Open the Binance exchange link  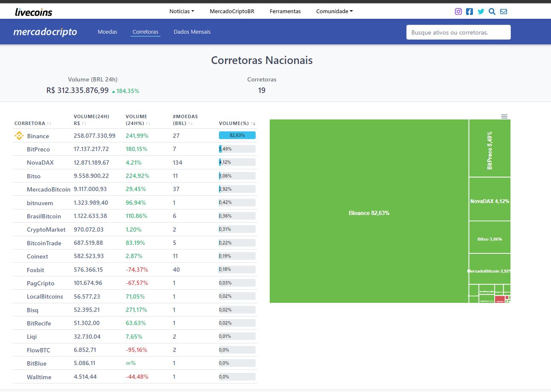click(38, 136)
